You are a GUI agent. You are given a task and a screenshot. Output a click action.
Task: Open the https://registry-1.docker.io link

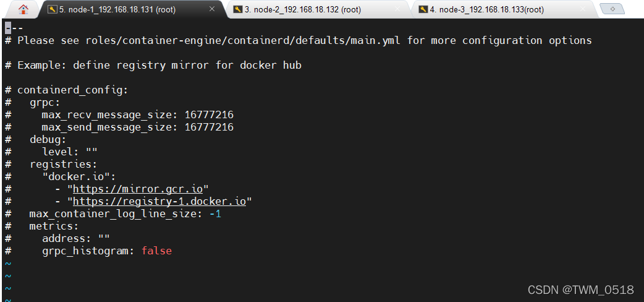[159, 201]
